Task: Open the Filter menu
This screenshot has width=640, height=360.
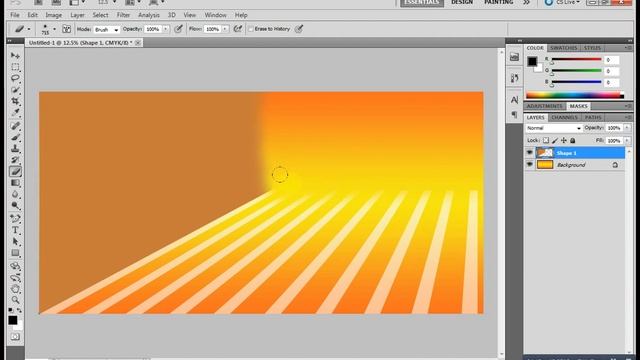Action: click(x=123, y=15)
